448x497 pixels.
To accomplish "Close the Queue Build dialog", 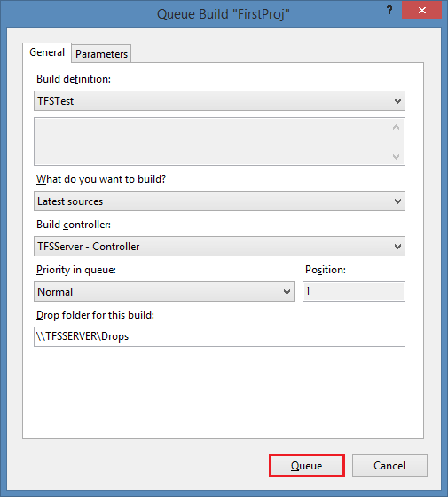I will point(421,10).
